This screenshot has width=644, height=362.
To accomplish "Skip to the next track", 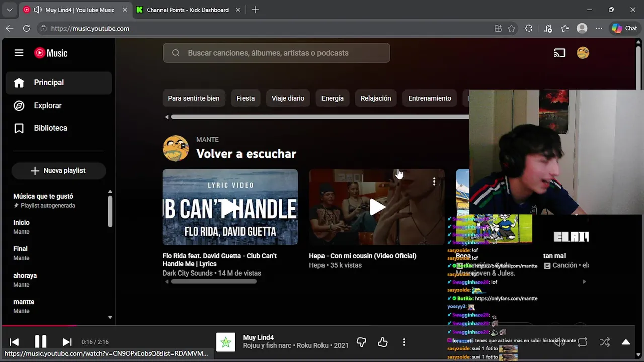I will [67, 342].
